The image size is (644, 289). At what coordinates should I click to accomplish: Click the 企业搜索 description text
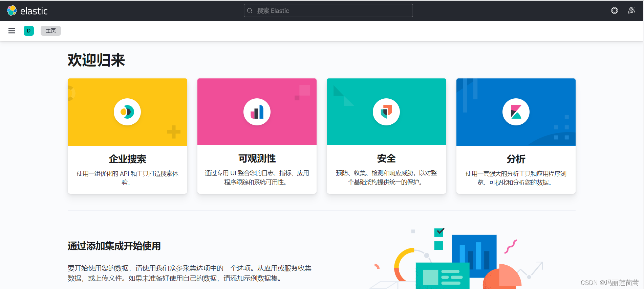pos(127,178)
